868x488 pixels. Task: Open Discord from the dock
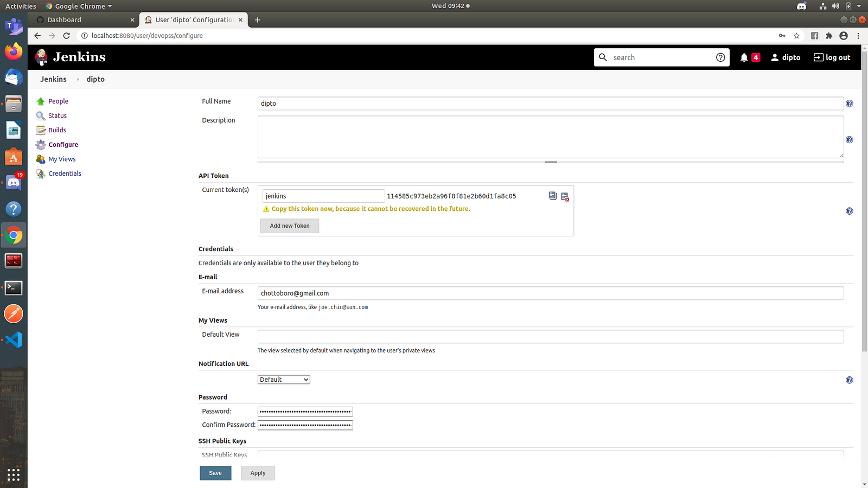pyautogui.click(x=14, y=183)
